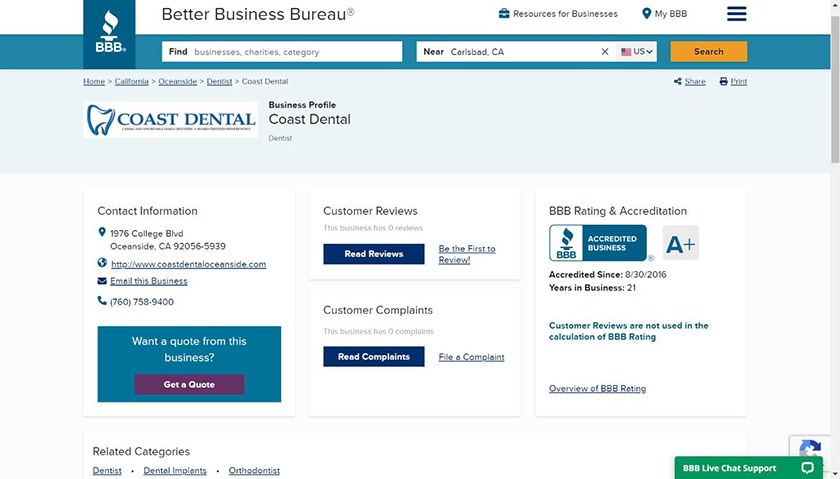Click the reCAPTCHA badge
This screenshot has width=840, height=479.
click(x=811, y=446)
